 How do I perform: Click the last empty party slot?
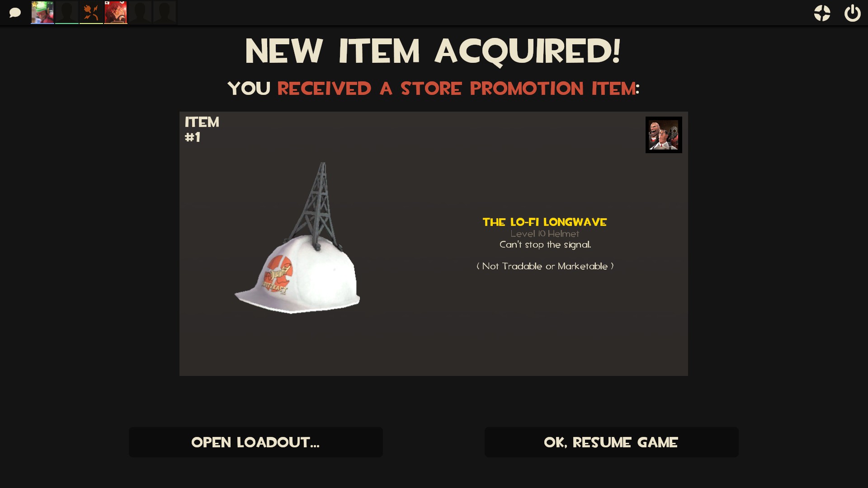165,12
